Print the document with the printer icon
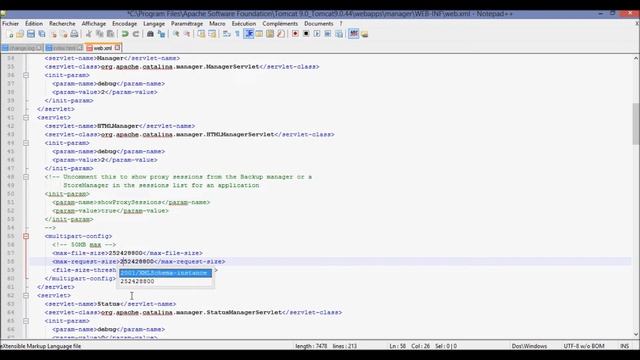 click(74, 34)
